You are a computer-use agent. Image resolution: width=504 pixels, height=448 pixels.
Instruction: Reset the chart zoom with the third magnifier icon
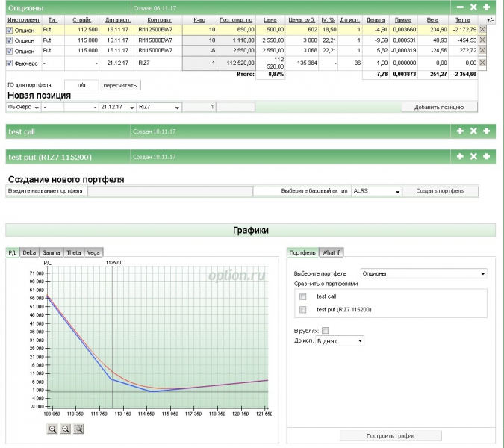click(78, 429)
